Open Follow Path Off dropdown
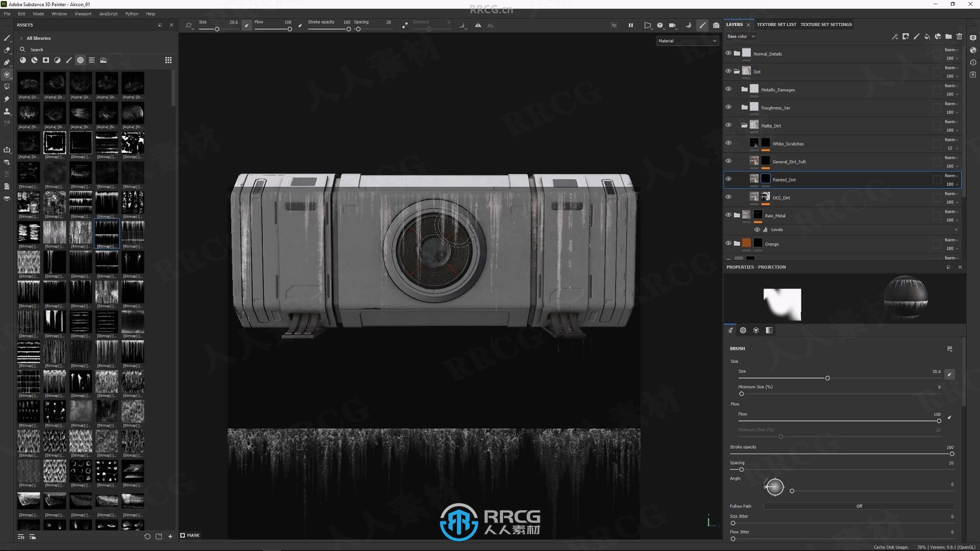 click(x=859, y=506)
